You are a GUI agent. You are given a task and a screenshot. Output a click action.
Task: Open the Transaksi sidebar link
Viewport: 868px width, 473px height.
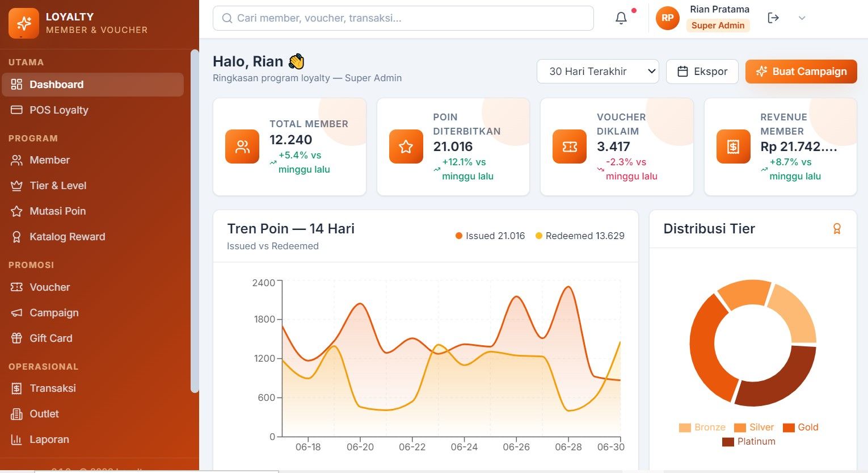92,388
